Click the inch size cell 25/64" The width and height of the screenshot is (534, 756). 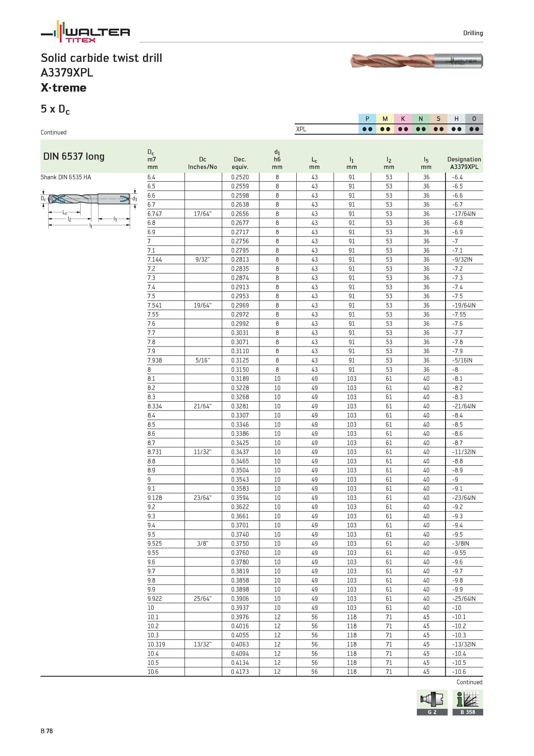click(203, 599)
